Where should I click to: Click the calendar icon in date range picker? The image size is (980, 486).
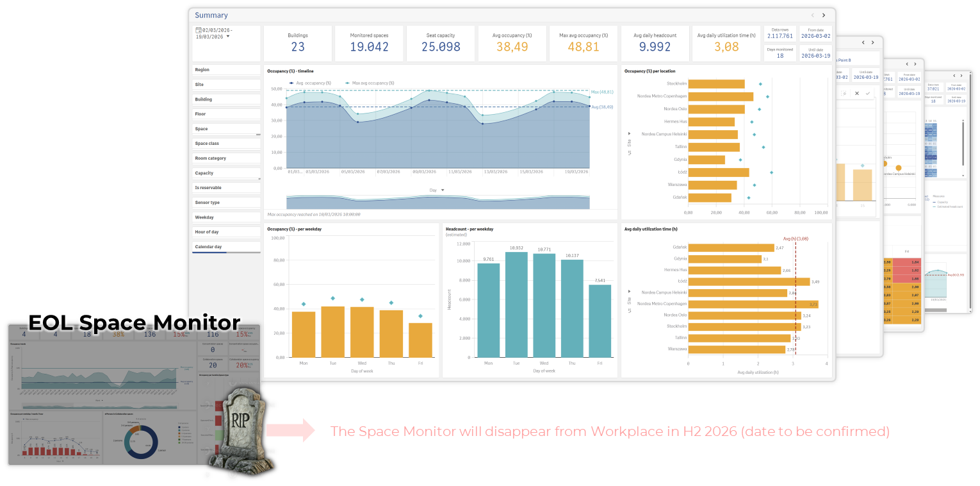[199, 30]
